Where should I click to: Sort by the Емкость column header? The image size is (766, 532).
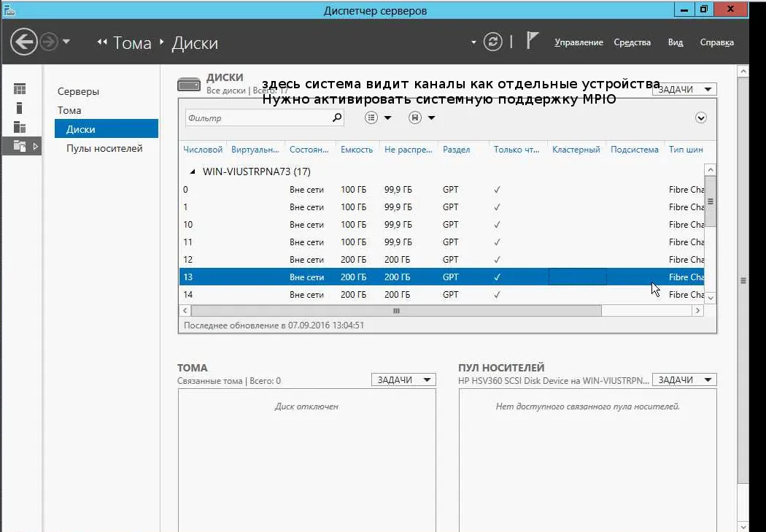357,150
